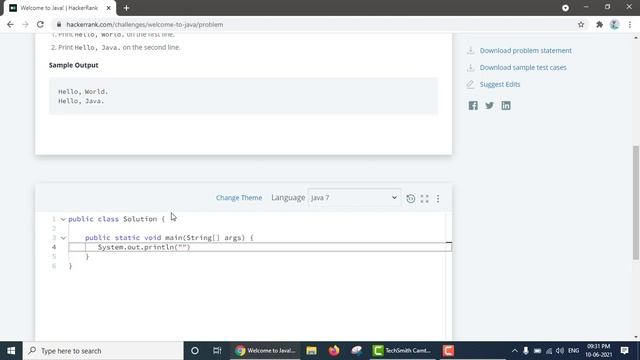
Task: Open File Explorer from the taskbar
Action: pos(311,351)
